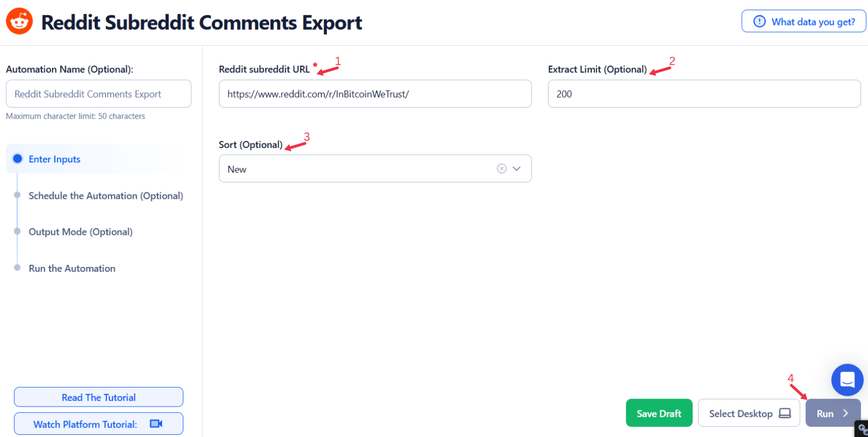The height and width of the screenshot is (437, 868).
Task: Click the laptop icon on Select Desktop
Action: [785, 413]
